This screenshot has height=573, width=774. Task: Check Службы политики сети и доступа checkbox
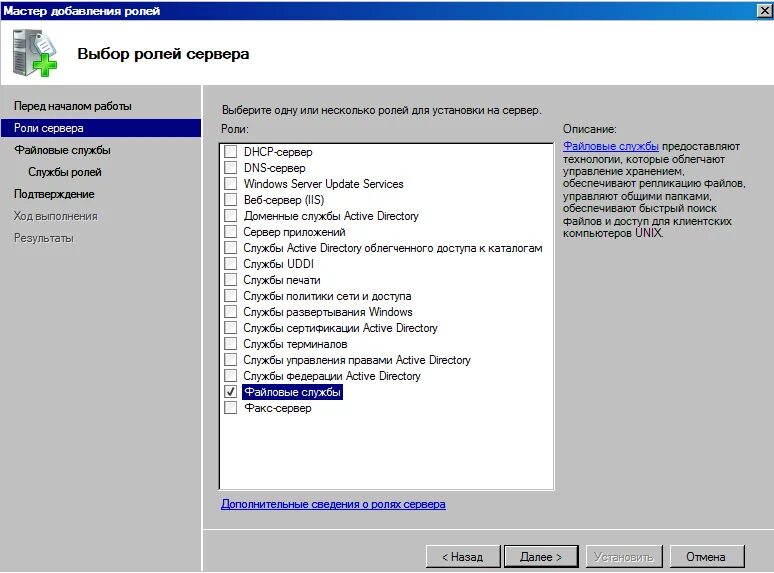coord(231,296)
